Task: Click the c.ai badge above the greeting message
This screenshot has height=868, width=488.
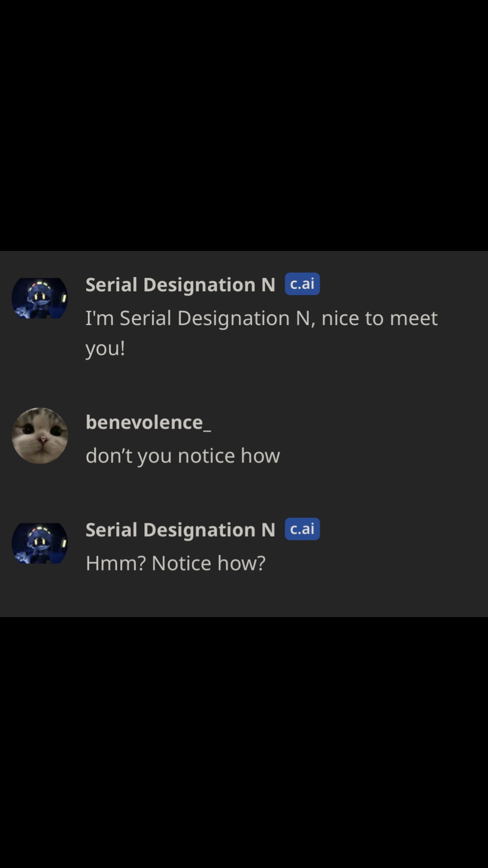Action: click(x=302, y=284)
